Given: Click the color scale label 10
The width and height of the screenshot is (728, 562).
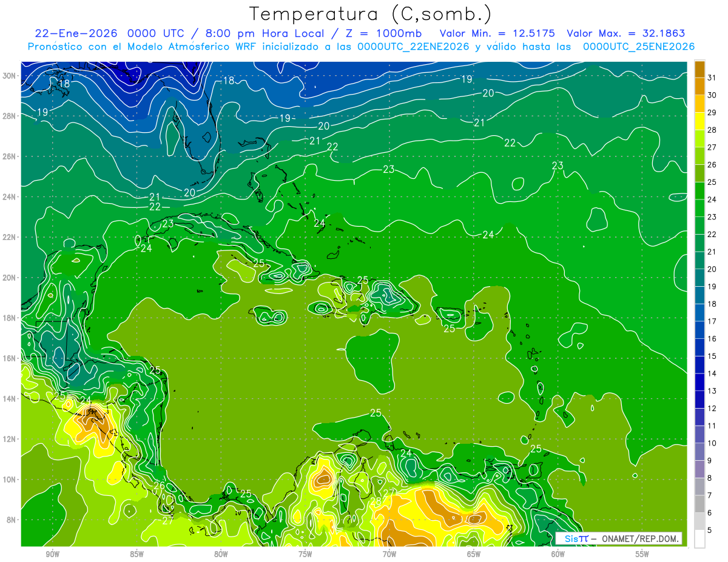Looking at the screenshot, I should 712,443.
